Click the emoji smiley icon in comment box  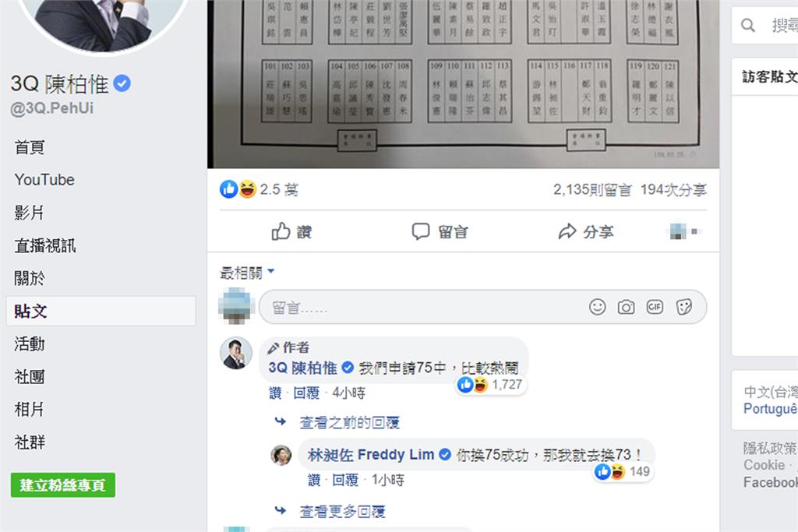click(597, 307)
